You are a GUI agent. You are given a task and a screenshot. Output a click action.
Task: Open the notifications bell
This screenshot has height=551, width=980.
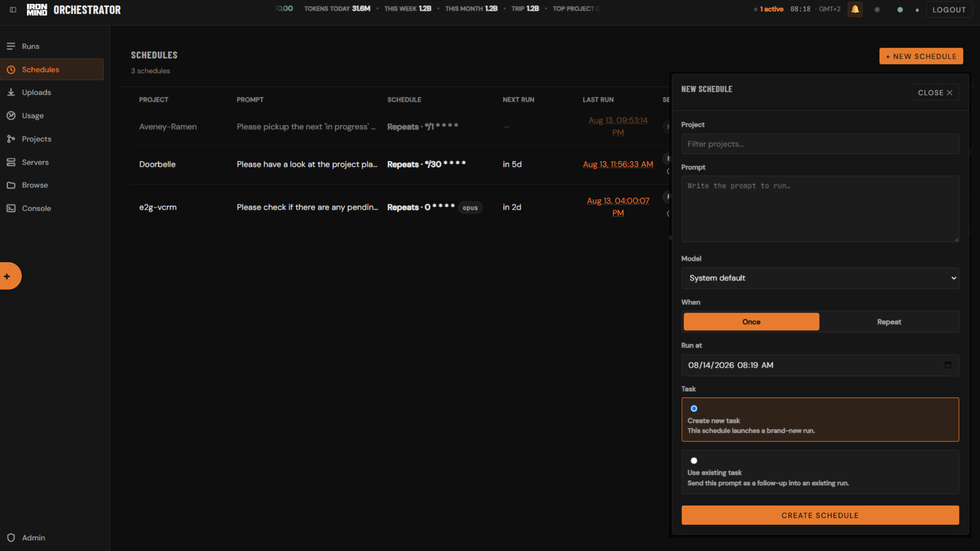[855, 9]
